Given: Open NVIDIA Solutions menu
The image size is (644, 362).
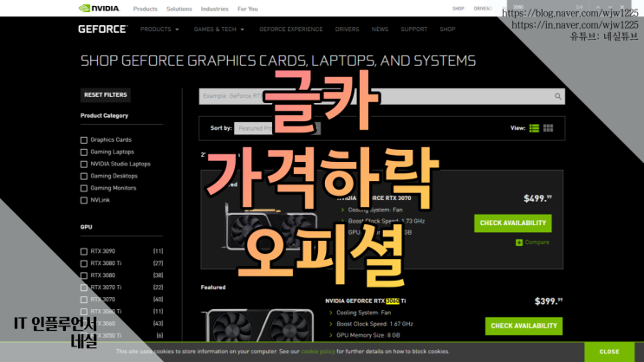Looking at the screenshot, I should (179, 9).
